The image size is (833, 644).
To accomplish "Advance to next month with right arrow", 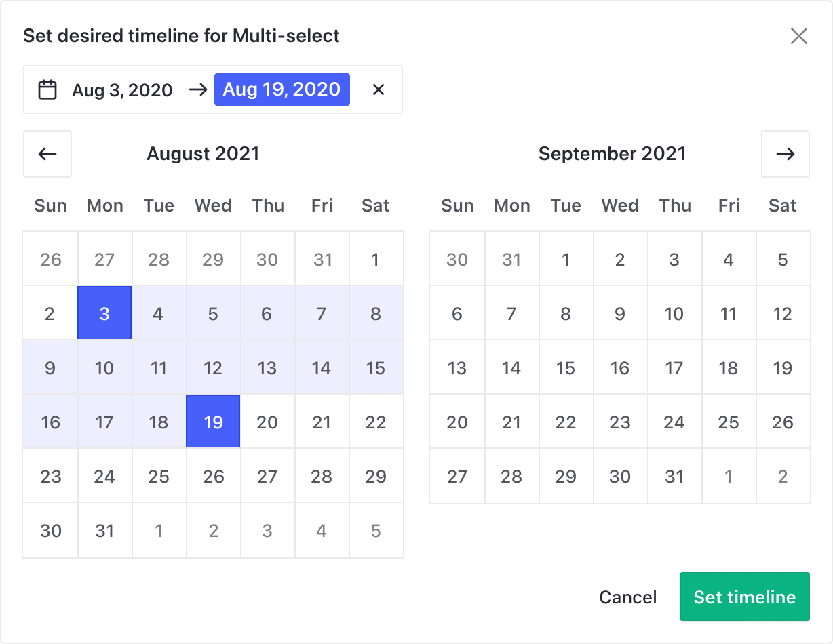I will coord(785,154).
